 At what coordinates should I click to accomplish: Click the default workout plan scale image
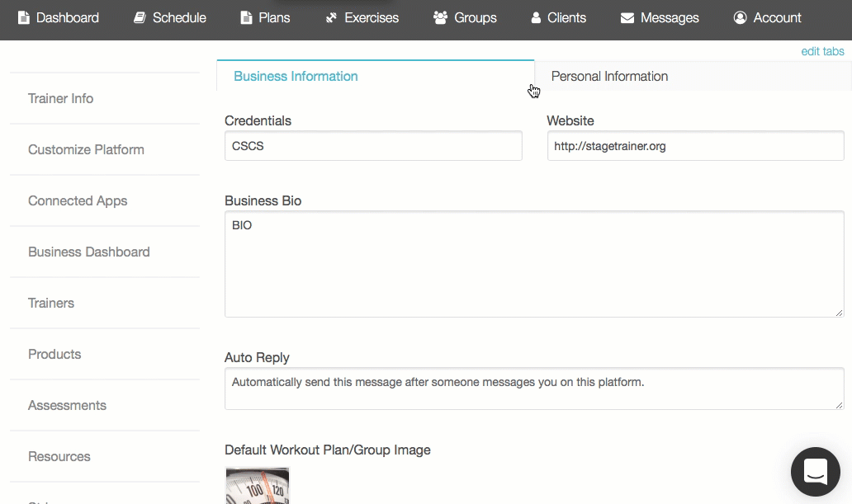pyautogui.click(x=258, y=486)
